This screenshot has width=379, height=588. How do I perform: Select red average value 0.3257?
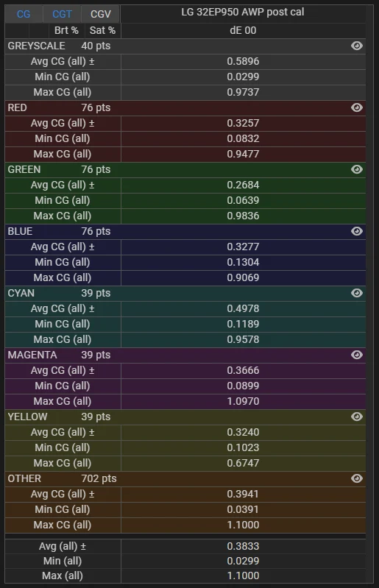(243, 123)
